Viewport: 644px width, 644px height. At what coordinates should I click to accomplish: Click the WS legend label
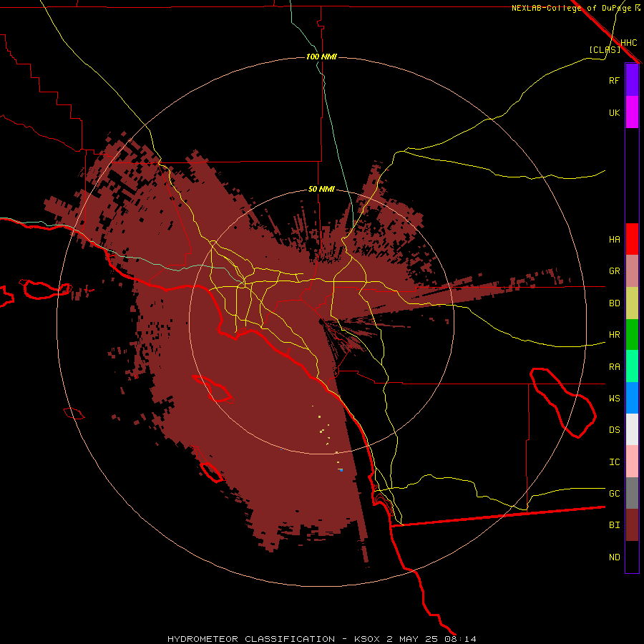pos(614,398)
